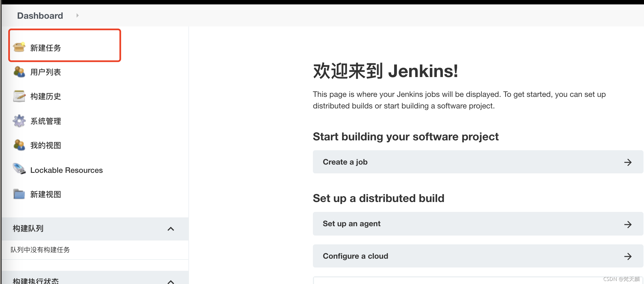Click the 构建执行状态 header text
The width and height of the screenshot is (644, 284).
(x=36, y=280)
